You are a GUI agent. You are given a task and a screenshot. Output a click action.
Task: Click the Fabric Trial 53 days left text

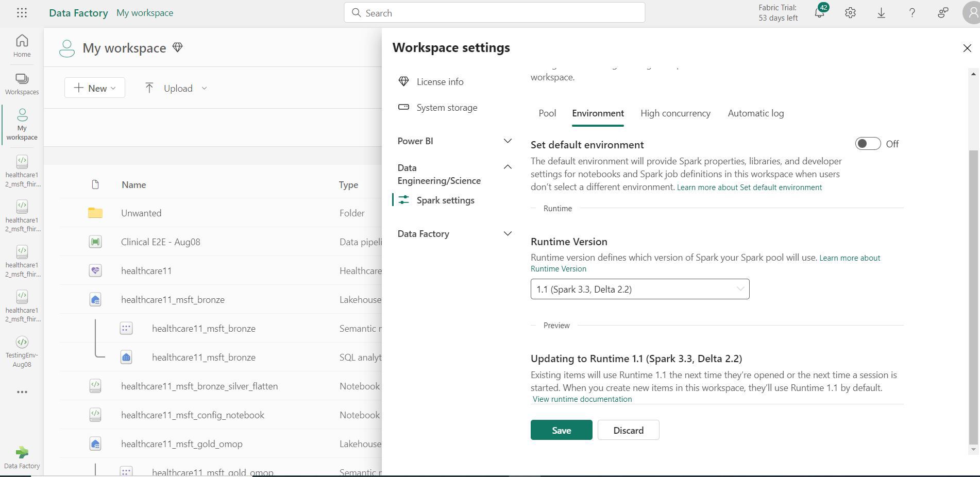click(778, 13)
